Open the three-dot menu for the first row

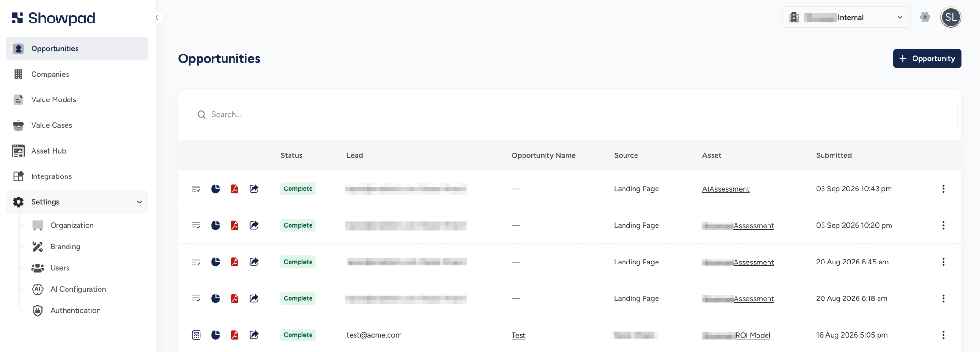coord(943,188)
